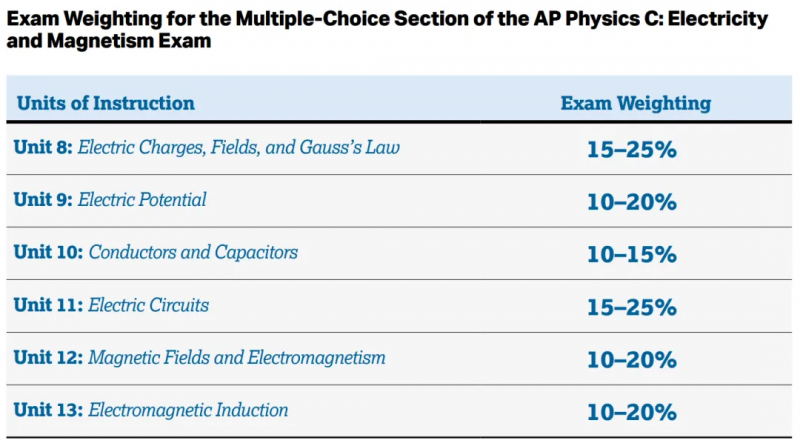This screenshot has height=446, width=800.
Task: Click Unit 12 Magnetic Fields and Electromagnetism
Action: (x=199, y=358)
